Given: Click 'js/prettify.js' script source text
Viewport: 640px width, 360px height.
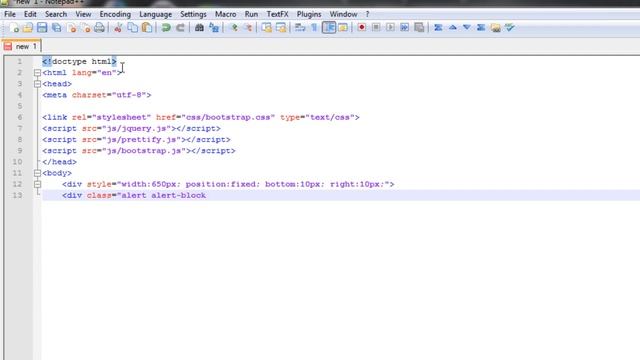Looking at the screenshot, I should point(142,140).
